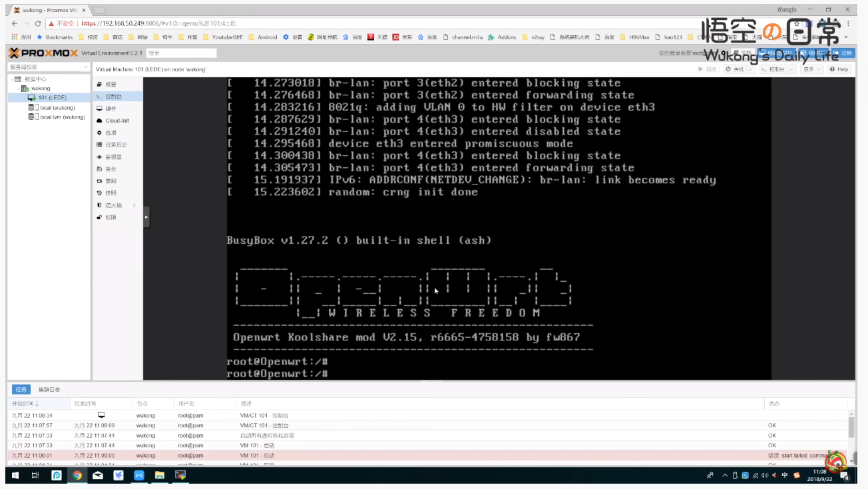This screenshot has width=868, height=489.
Task: Click the 节点 node column header
Action: [x=152, y=404]
